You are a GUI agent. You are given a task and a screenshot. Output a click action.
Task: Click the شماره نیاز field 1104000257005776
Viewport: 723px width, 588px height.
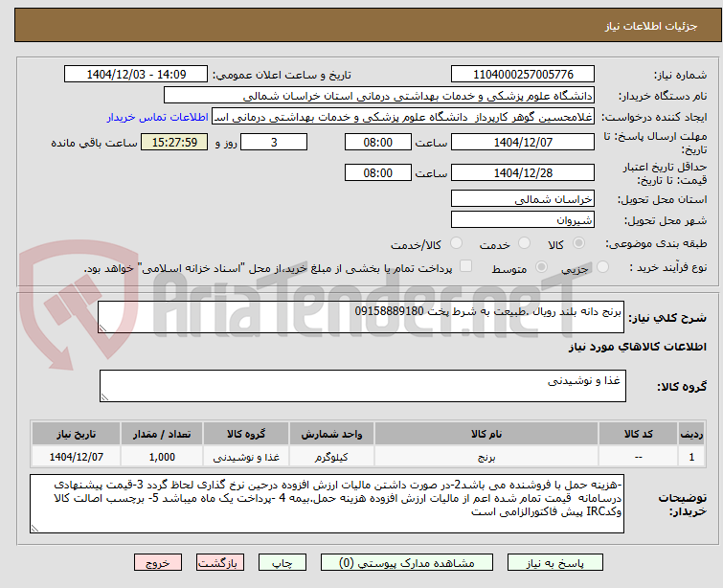(x=523, y=75)
